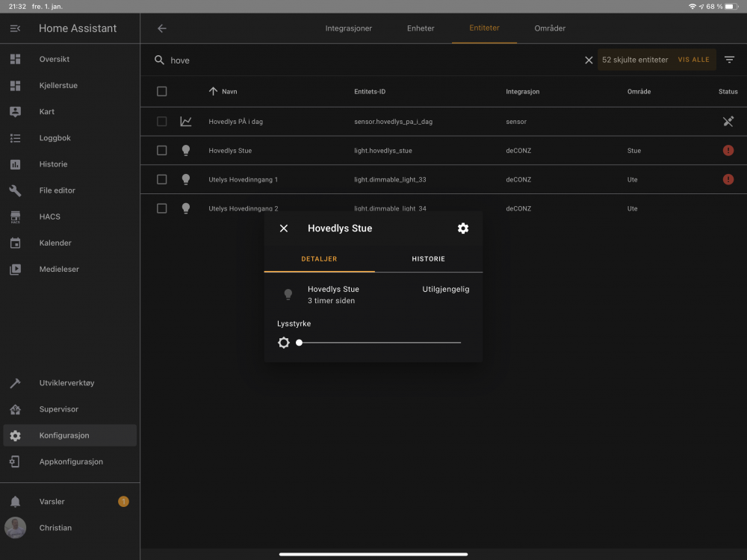Sort entities by Integrasjon column

522,92
